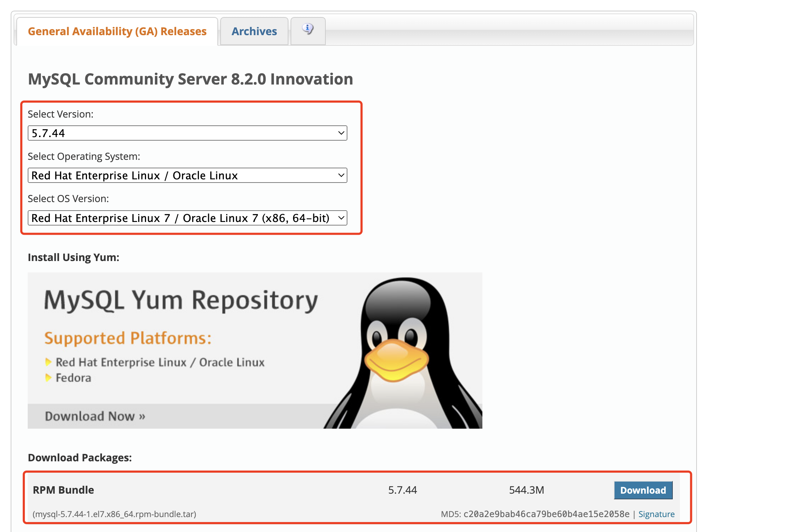Open the Signature link for the RPM Bundle
Screen dimensions: 790x532
[656, 514]
